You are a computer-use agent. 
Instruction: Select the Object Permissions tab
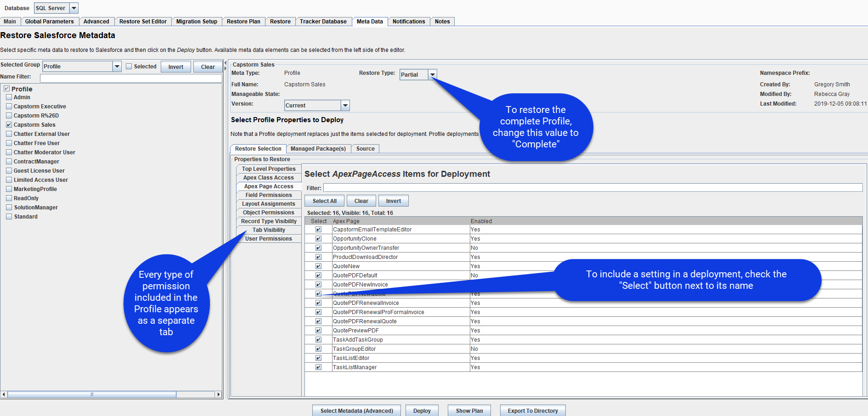(269, 213)
